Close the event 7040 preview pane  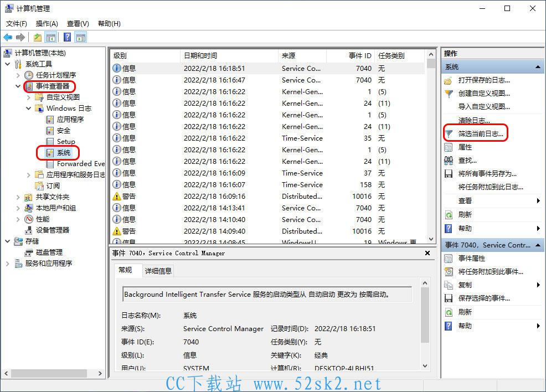(x=427, y=254)
